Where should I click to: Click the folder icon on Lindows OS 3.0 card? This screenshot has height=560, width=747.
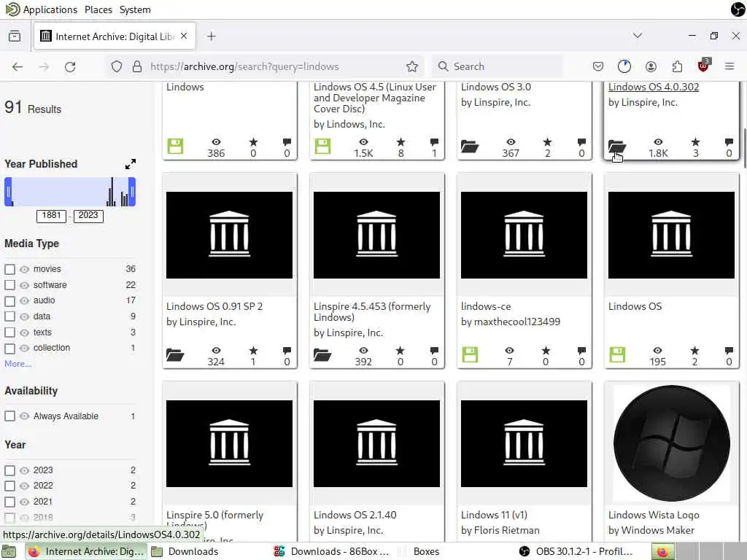coord(469,146)
